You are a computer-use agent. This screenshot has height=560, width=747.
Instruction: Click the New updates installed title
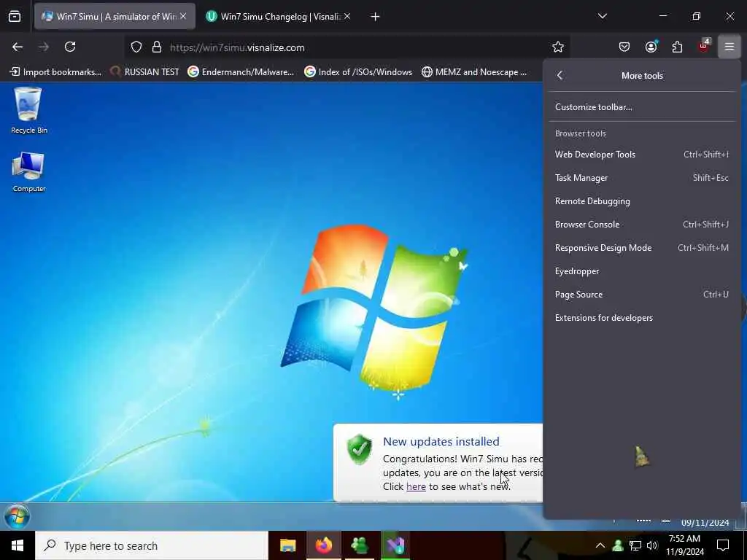(441, 441)
